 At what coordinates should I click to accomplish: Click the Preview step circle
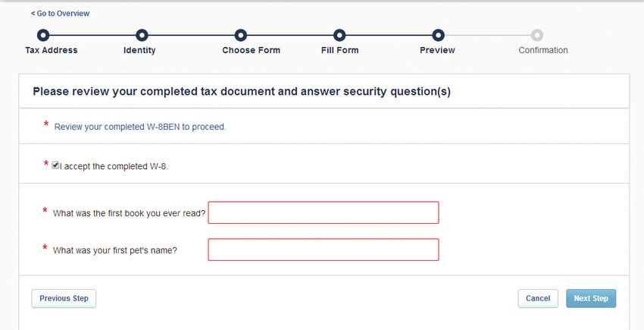[x=438, y=35]
